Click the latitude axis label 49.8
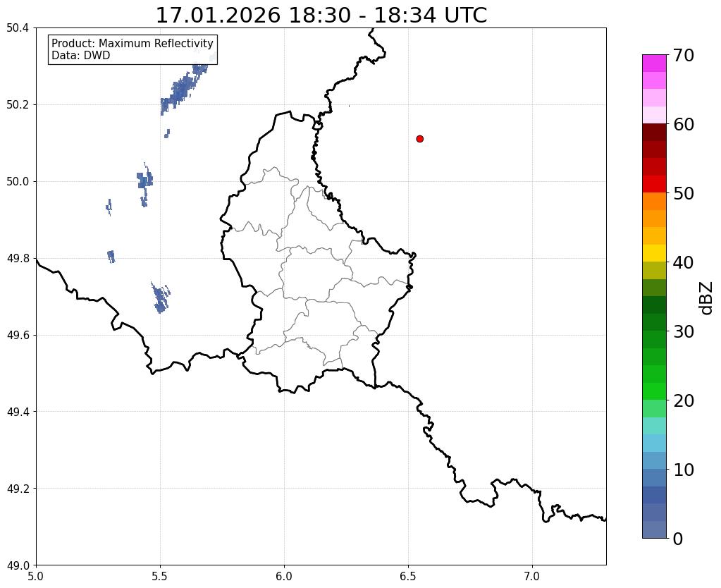 [18, 259]
